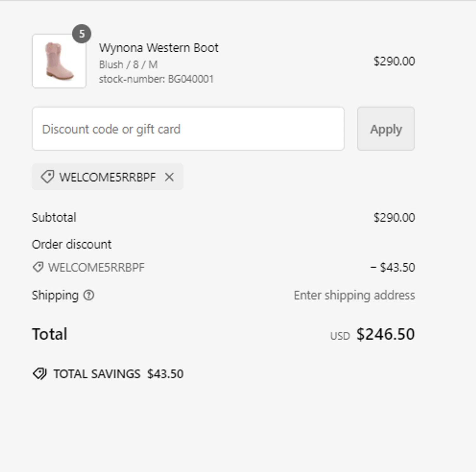476x472 pixels.
Task: Click the Total Savings tags icon
Action: tap(40, 374)
